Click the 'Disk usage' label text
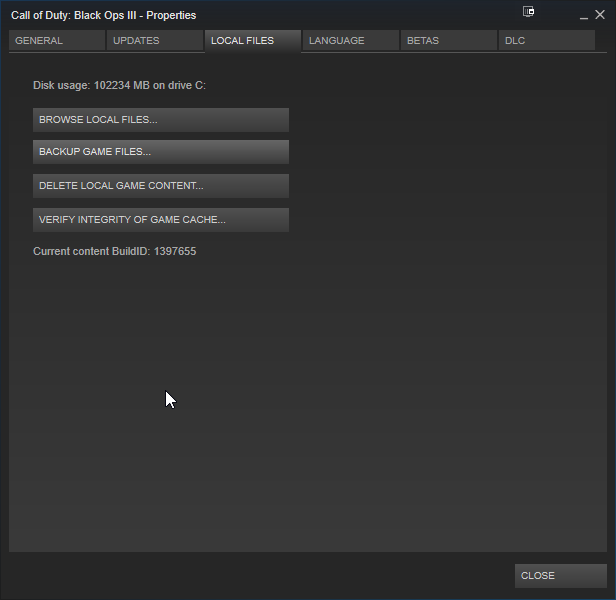Viewport: 616px width, 600px height. tap(61, 86)
